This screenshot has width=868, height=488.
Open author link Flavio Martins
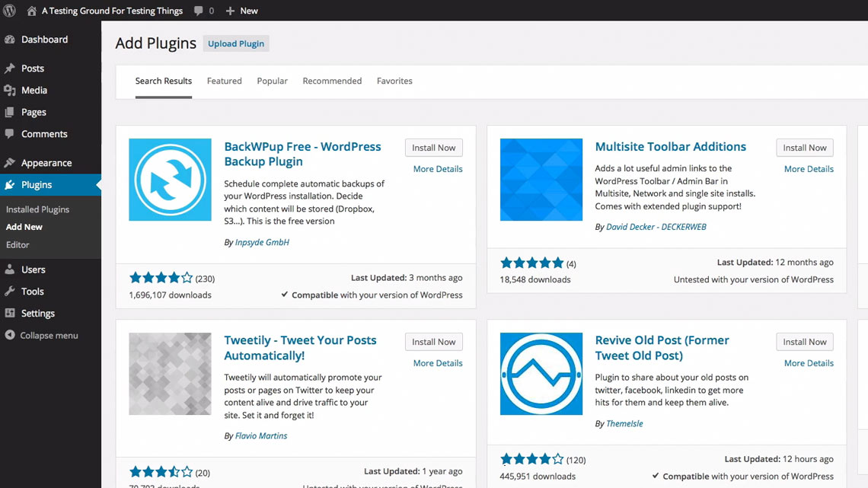click(x=261, y=436)
